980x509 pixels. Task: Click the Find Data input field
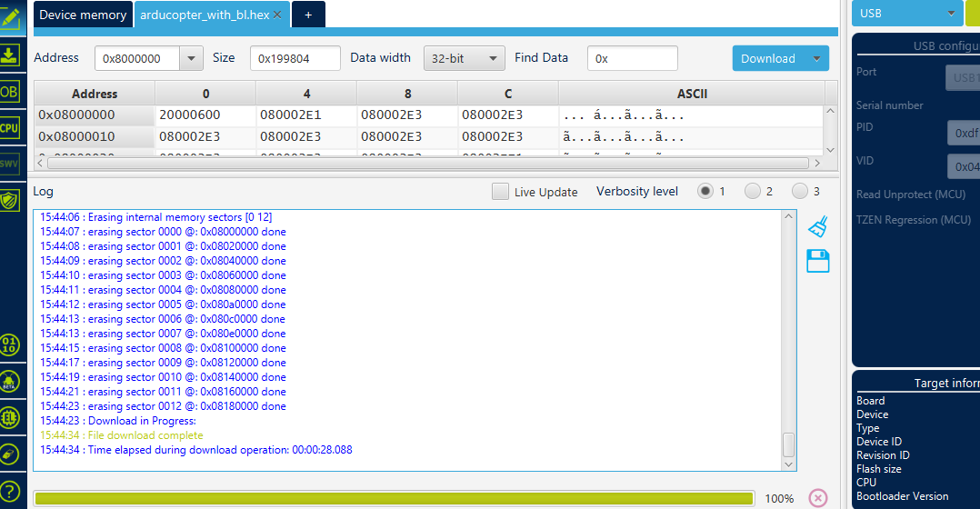click(632, 58)
